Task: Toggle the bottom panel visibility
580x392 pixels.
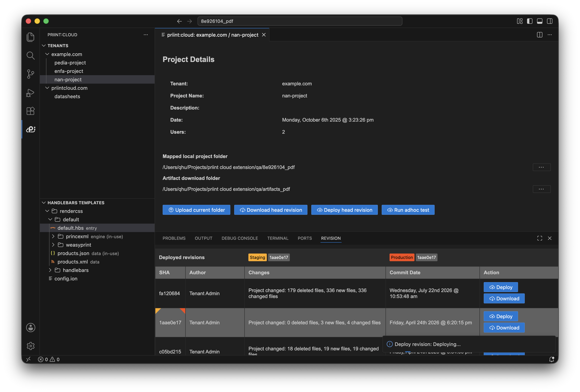Action: [x=540, y=21]
